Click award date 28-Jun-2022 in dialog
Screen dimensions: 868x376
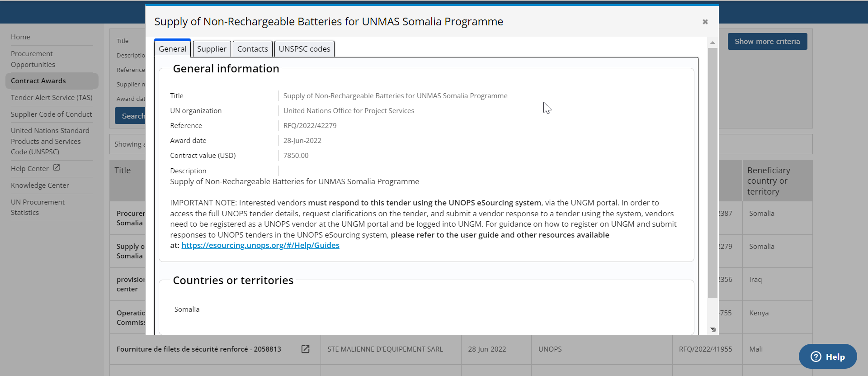(x=302, y=141)
